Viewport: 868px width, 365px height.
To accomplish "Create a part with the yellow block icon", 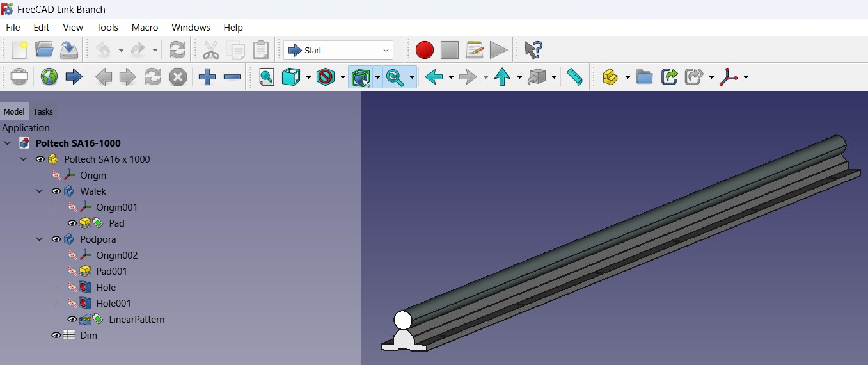I will click(x=611, y=77).
